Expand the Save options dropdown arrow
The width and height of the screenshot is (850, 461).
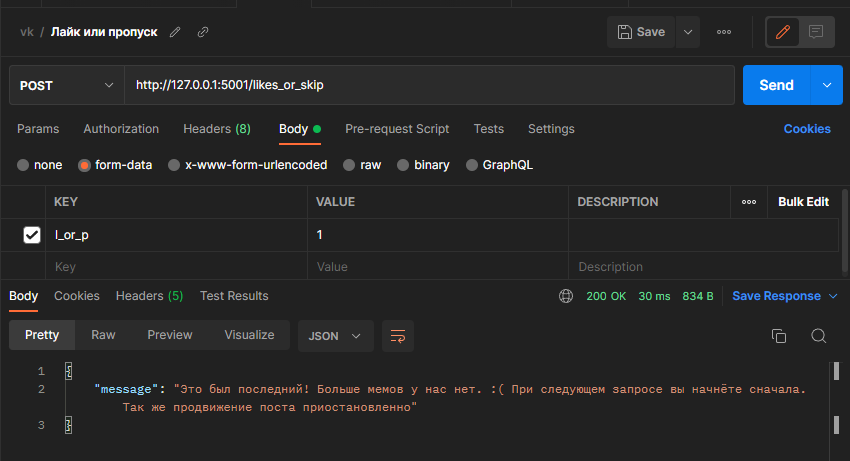688,32
